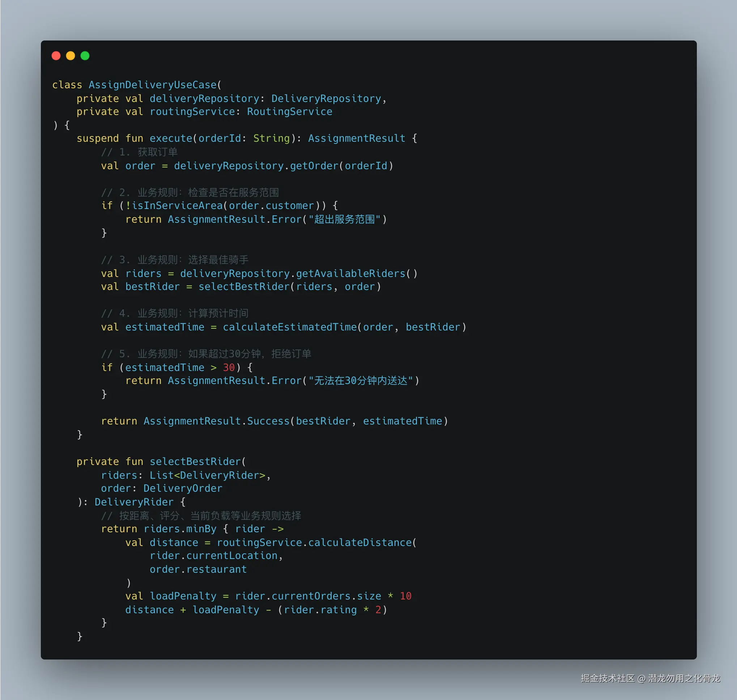Viewport: 737px width, 700px height.
Task: Click the getAvailableRiders method call
Action: [x=350, y=273]
